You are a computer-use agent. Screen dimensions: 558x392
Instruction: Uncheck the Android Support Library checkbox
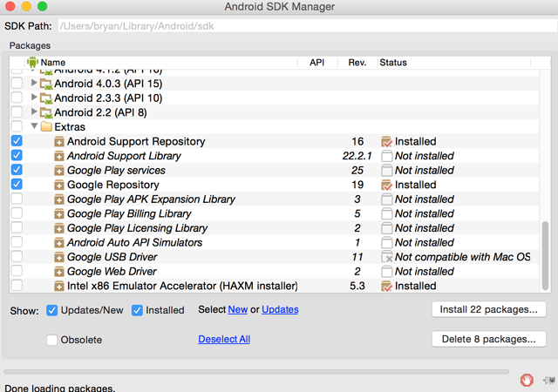[x=17, y=156]
